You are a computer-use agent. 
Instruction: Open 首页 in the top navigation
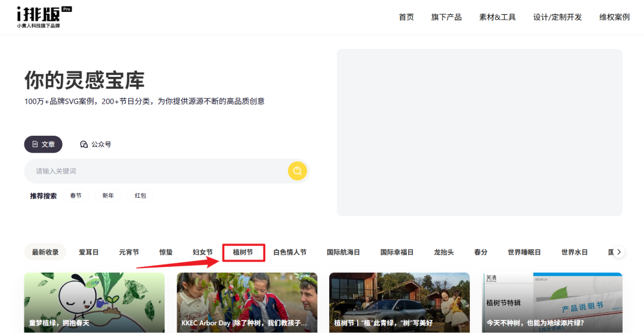coord(406,17)
